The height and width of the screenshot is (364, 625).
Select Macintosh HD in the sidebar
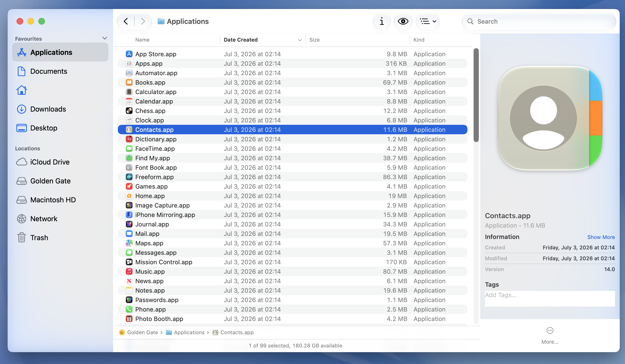click(x=60, y=200)
